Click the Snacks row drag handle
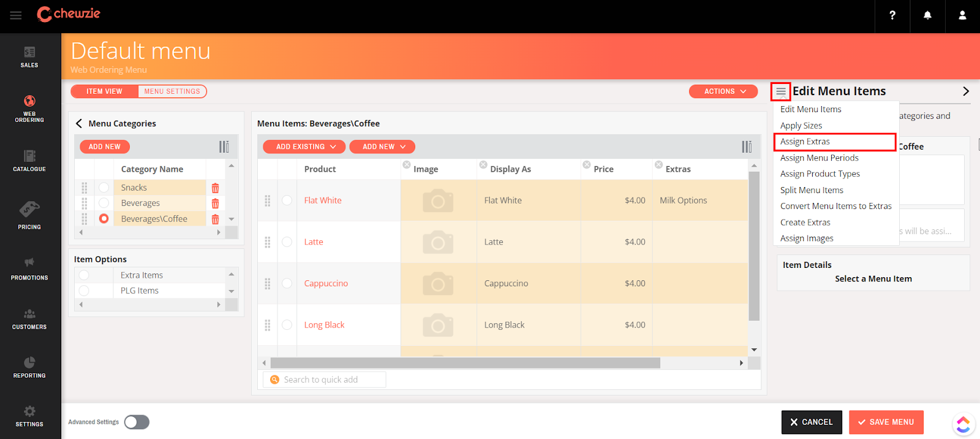This screenshot has width=980, height=439. tap(85, 188)
